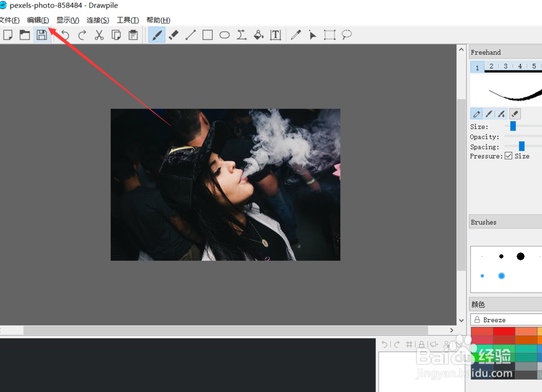Open the 文件(F) menu
The image size is (542, 392).
[x=9, y=20]
